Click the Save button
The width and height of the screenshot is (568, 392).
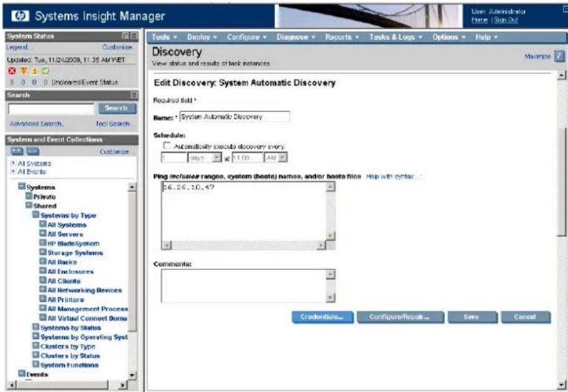click(x=472, y=317)
